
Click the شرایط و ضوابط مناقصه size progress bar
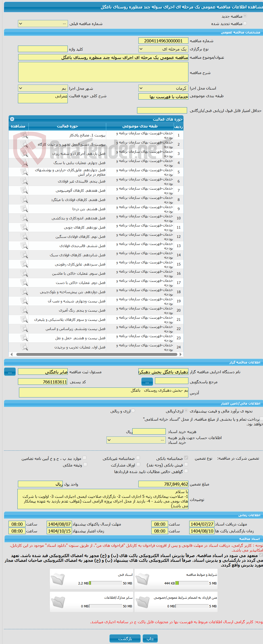click(x=192, y=583)
